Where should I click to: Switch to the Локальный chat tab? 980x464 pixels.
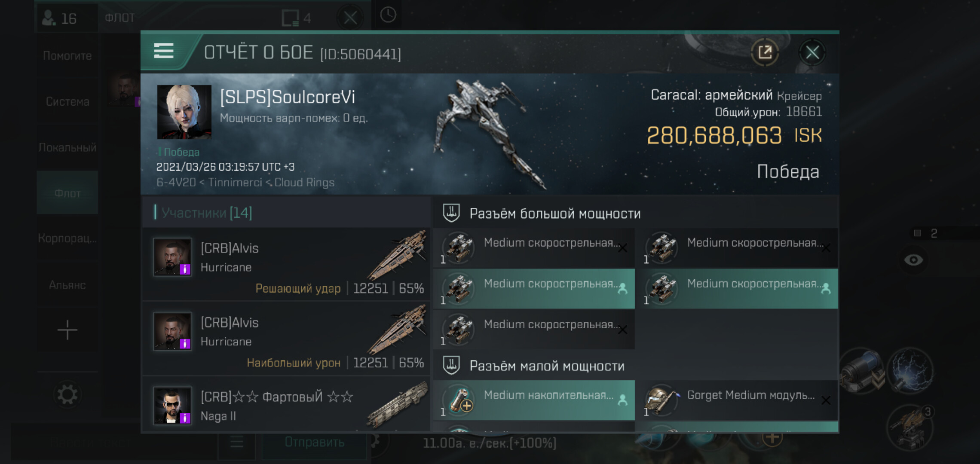(x=67, y=147)
